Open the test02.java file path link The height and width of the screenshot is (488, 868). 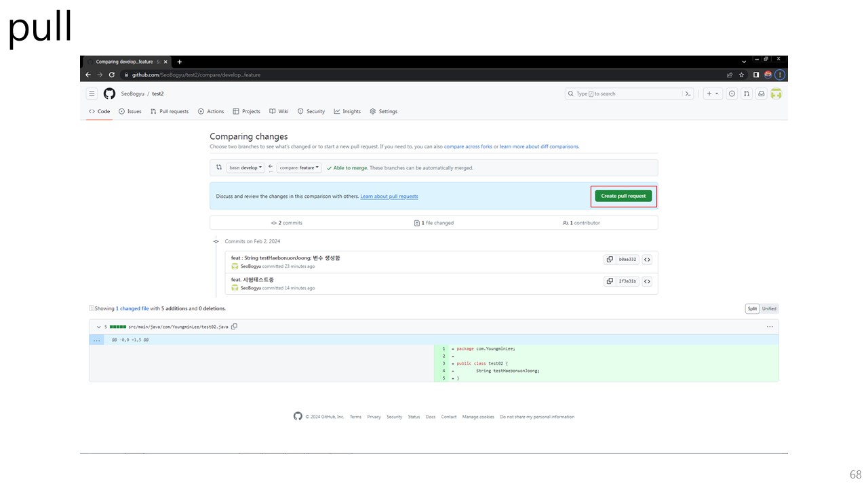[x=178, y=327]
